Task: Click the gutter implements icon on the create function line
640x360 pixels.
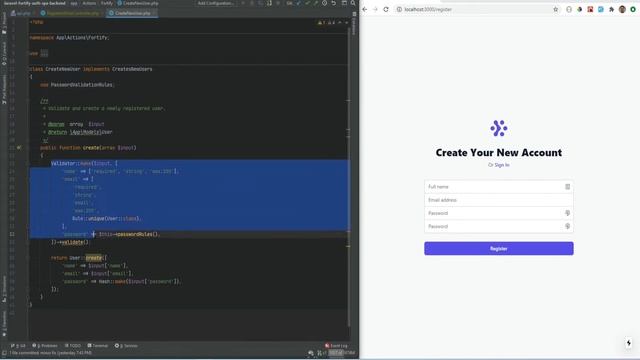Action: coord(19,148)
